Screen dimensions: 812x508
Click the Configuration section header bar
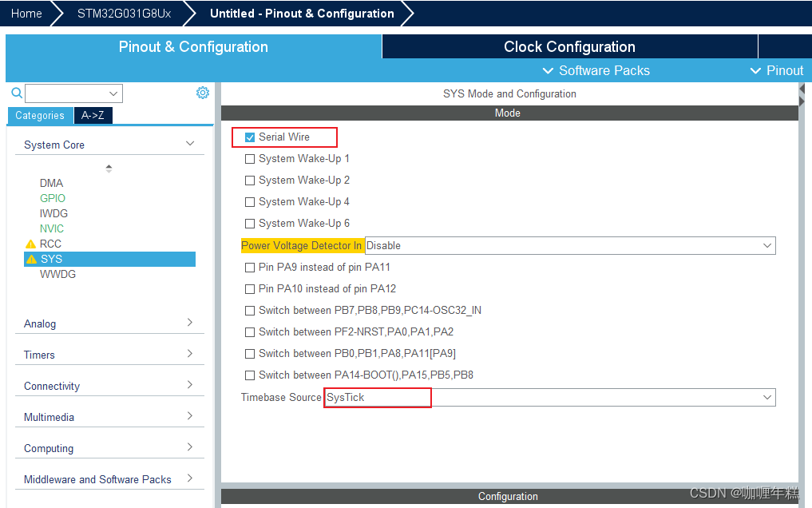coord(509,496)
